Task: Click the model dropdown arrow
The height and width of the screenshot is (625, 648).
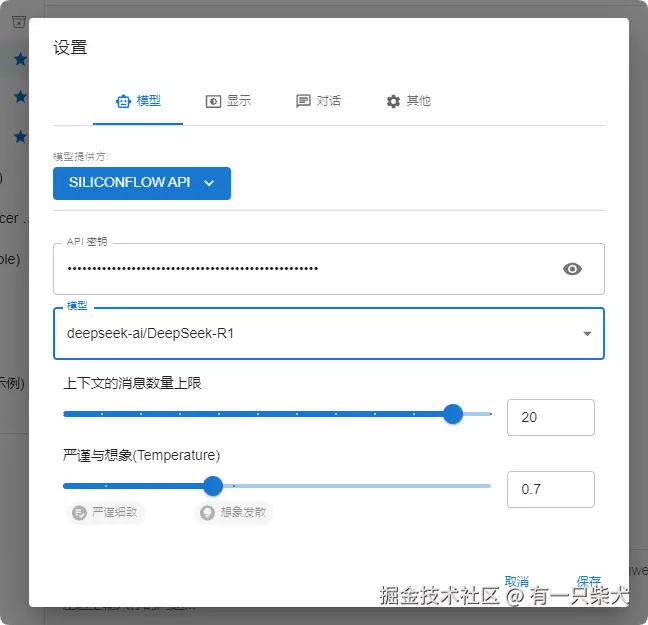Action: point(587,334)
